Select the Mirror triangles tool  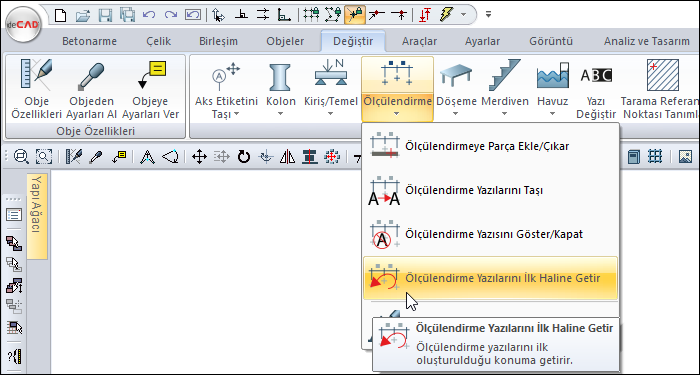point(288,156)
